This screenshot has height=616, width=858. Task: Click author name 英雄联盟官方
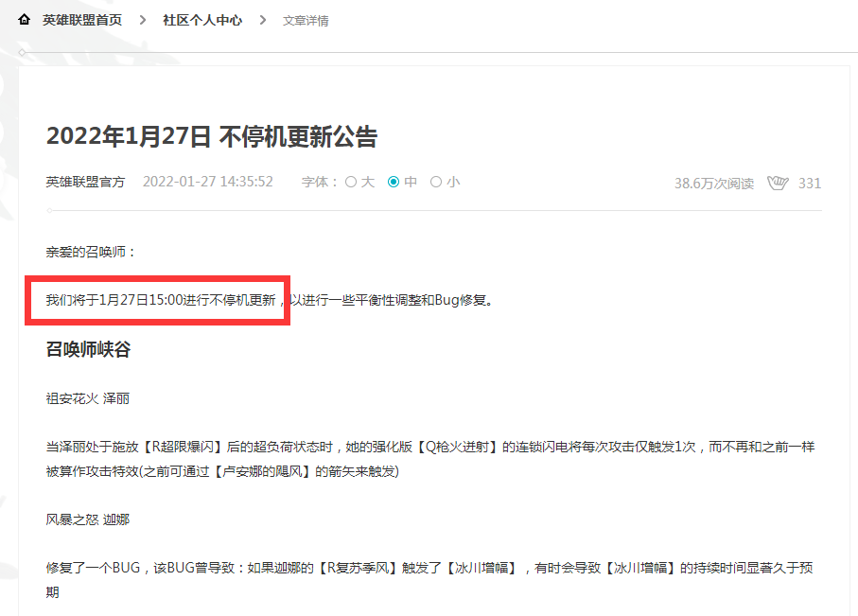85,182
